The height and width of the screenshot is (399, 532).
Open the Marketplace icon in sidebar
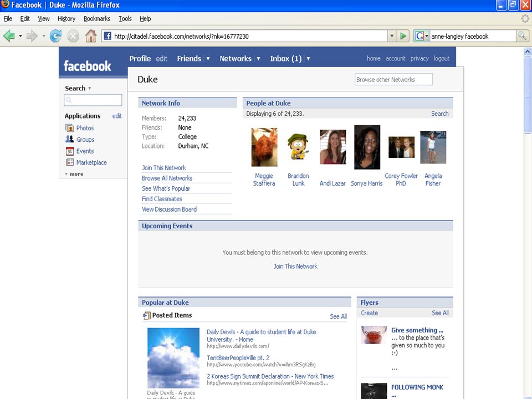[70, 162]
